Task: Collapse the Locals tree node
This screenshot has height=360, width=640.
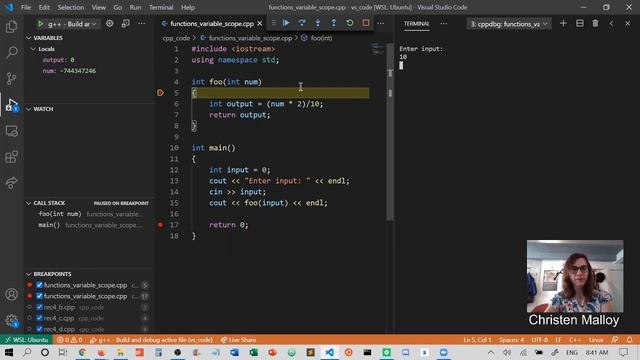Action: [x=33, y=49]
